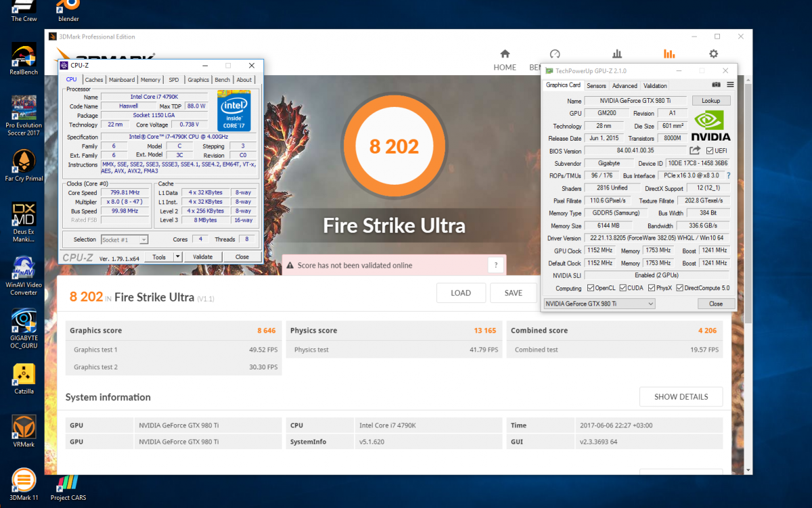This screenshot has height=508, width=812.
Task: Open Catzilla desktop icon
Action: (x=24, y=378)
